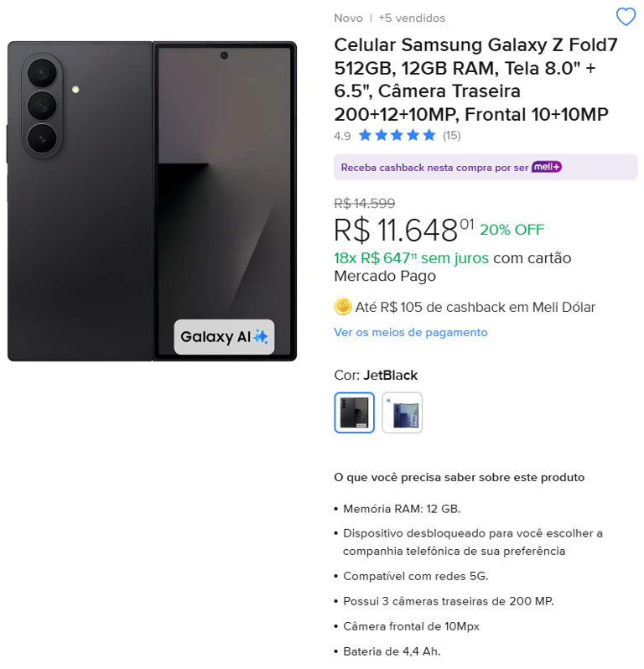This screenshot has width=644, height=669.
Task: Select the blue color variant swatch
Action: point(402,412)
